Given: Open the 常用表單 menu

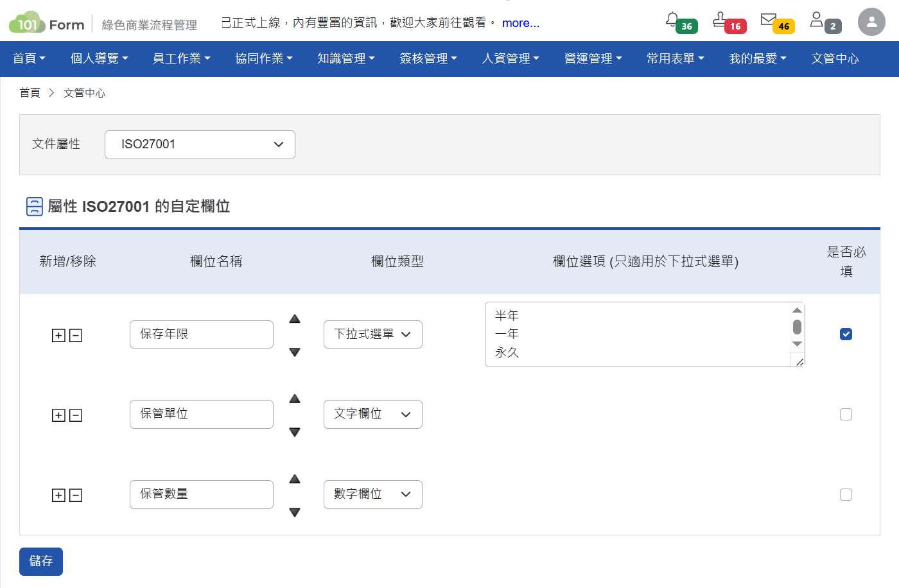Looking at the screenshot, I should pyautogui.click(x=676, y=58).
